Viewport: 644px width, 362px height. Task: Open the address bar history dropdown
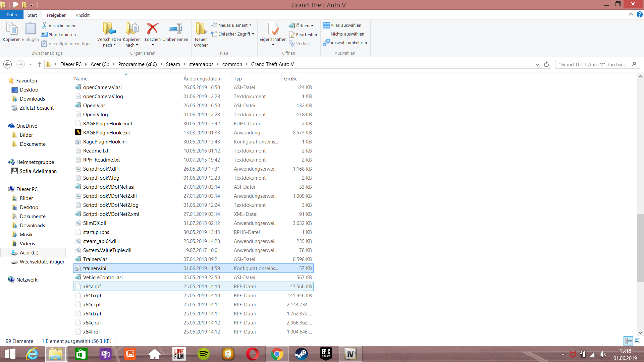point(537,64)
